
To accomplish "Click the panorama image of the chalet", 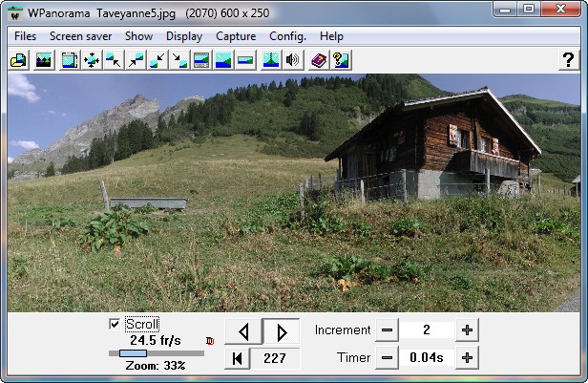I will click(x=294, y=193).
